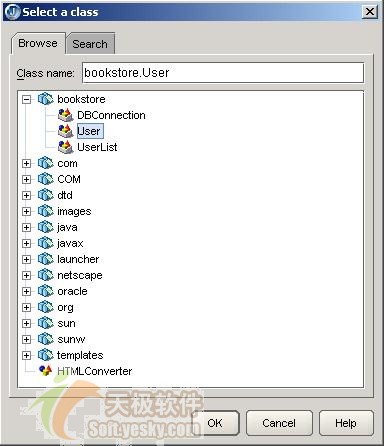Expand the org package node
This screenshot has height=446, width=384.
coord(26,307)
